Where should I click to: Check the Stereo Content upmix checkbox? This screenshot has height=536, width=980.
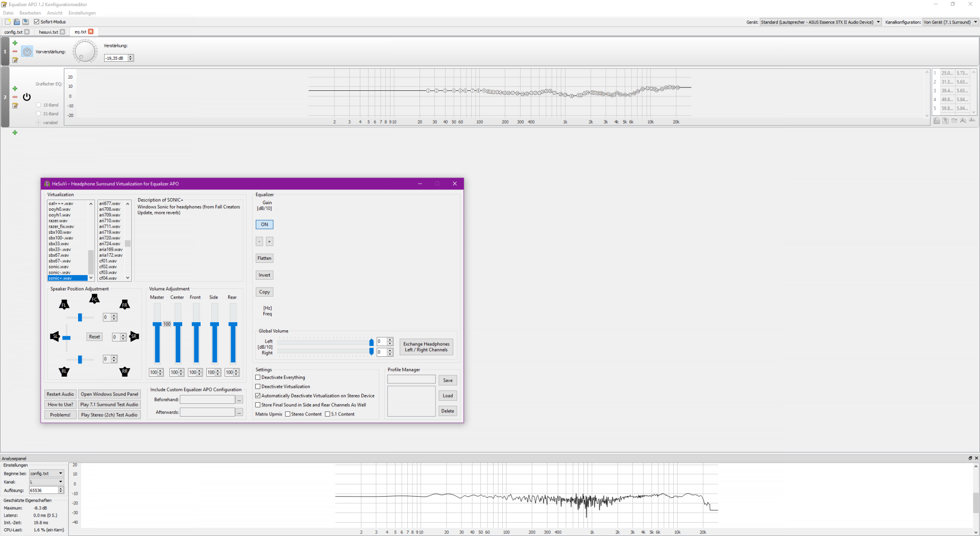pos(288,415)
